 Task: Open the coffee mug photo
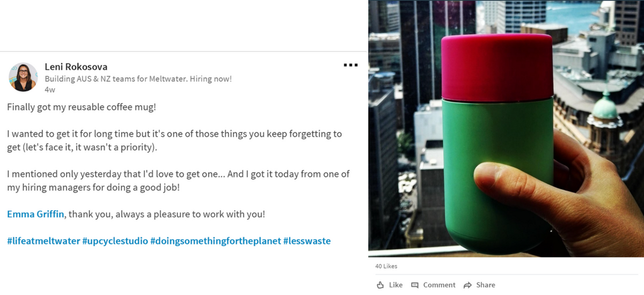506,129
